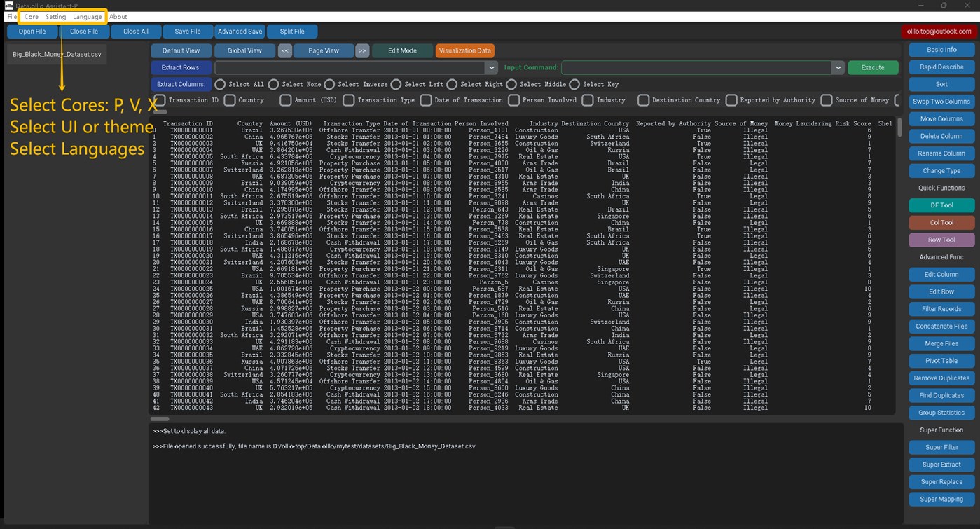The image size is (980, 529).
Task: Check the Transaction ID column checkbox
Action: 160,100
